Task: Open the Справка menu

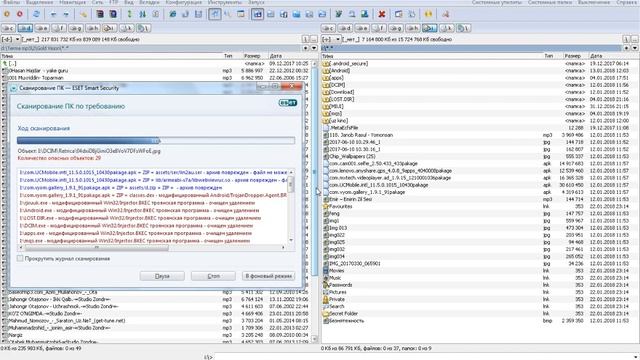Action: tap(626, 2)
